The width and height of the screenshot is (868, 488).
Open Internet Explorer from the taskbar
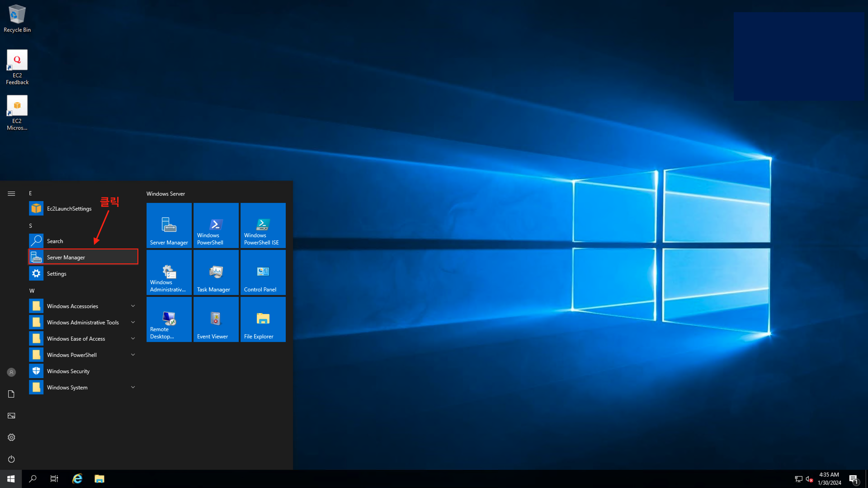coord(77,479)
